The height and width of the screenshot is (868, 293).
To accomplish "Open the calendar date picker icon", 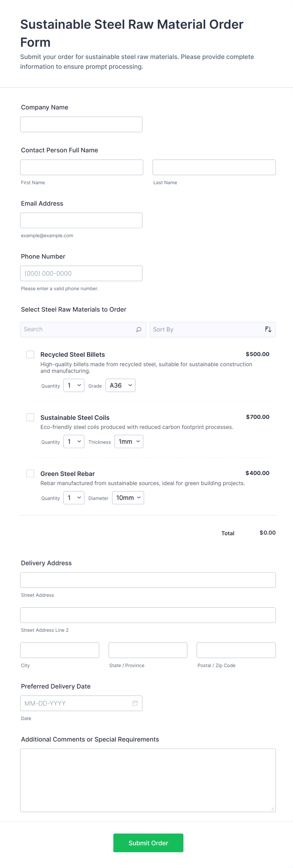I will click(135, 703).
